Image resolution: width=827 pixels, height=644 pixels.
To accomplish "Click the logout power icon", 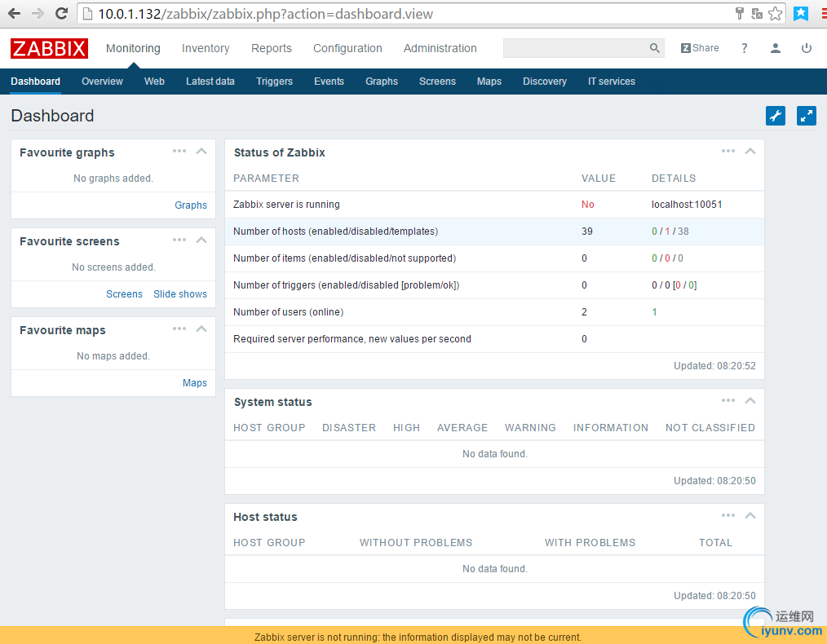I will point(807,48).
